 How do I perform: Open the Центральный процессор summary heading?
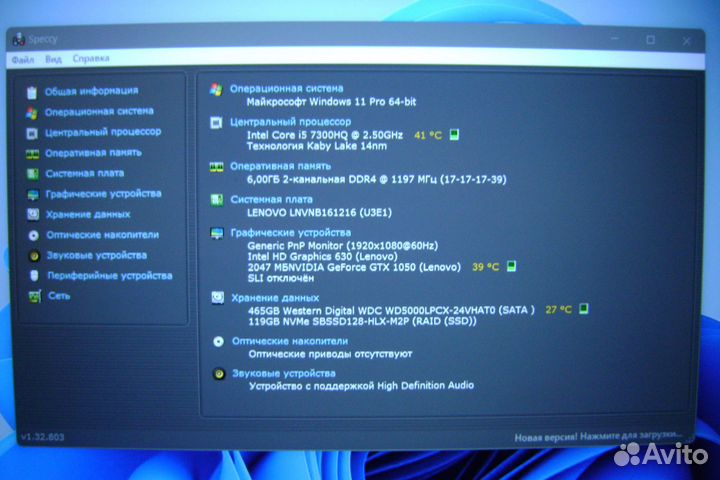pos(290,122)
